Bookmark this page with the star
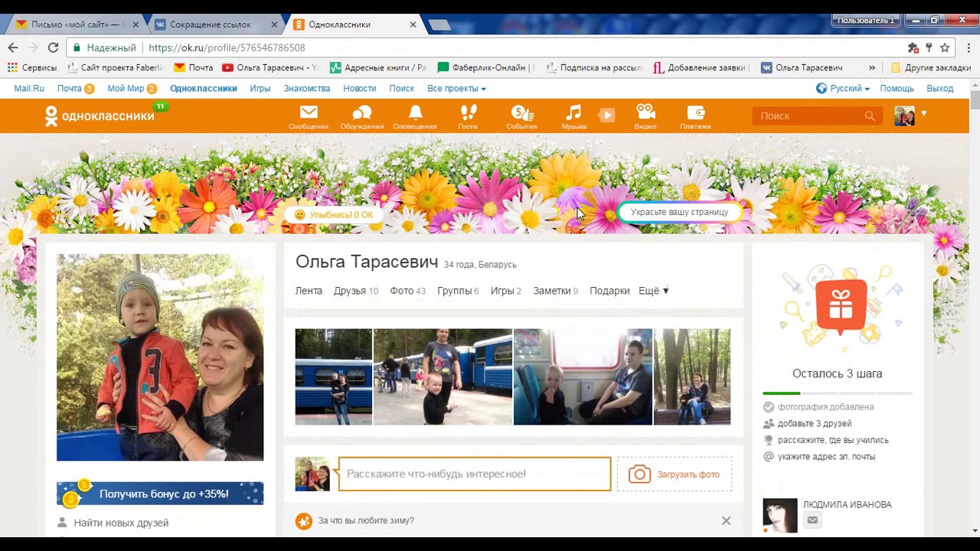 (945, 47)
